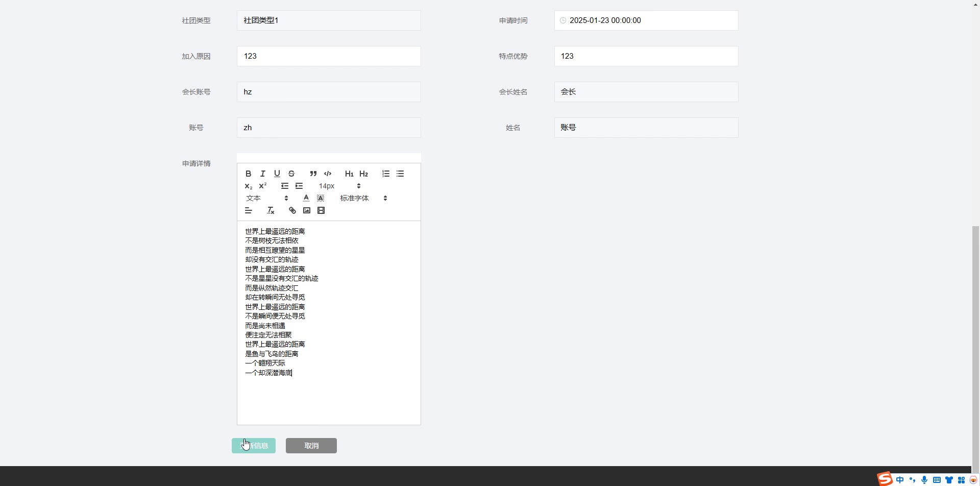Insert a hyperlink in the editor
Image resolution: width=980 pixels, height=486 pixels.
[292, 210]
